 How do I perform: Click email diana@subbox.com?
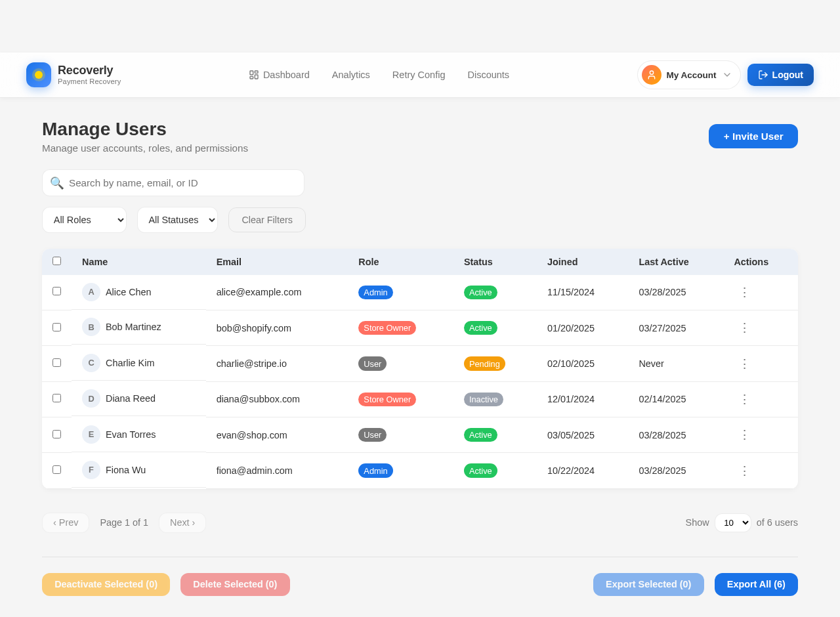click(258, 399)
